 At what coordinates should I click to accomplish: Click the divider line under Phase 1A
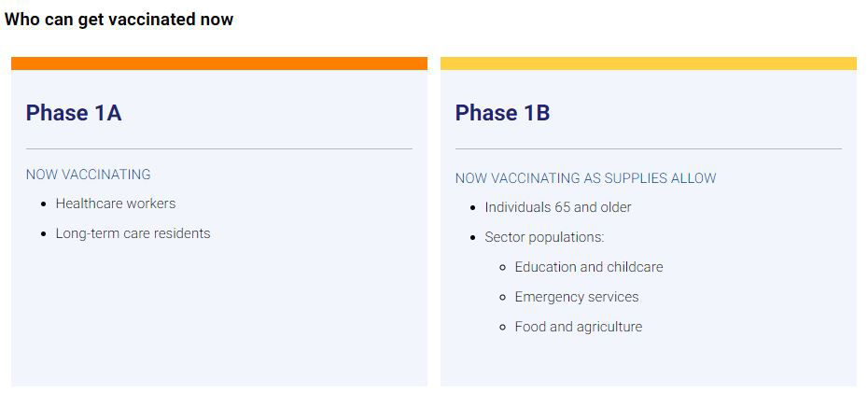[x=218, y=148]
